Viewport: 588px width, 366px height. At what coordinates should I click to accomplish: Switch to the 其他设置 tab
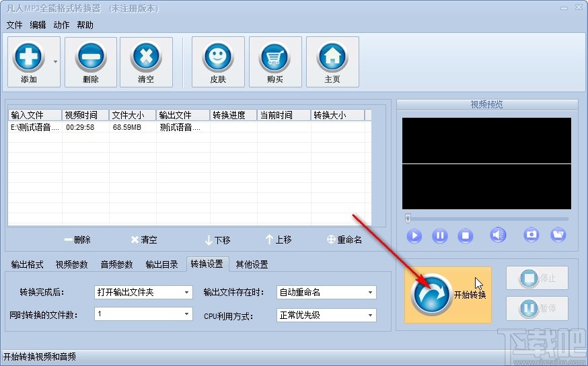pyautogui.click(x=252, y=264)
